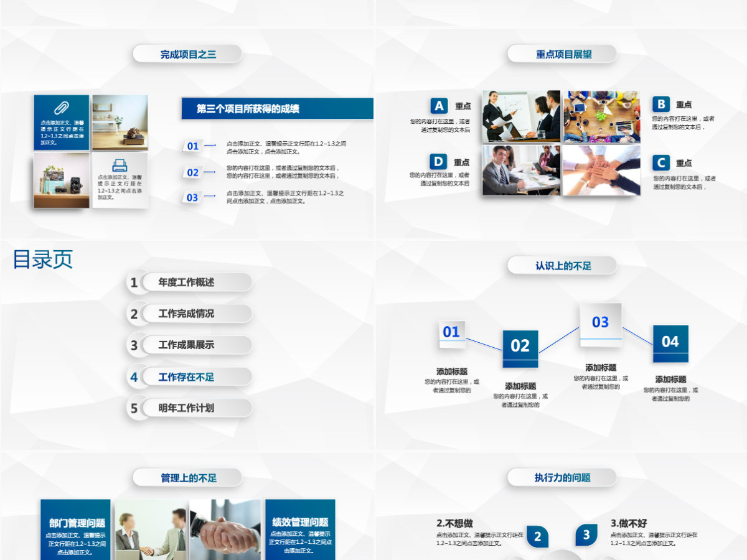Select the letter C badge icon
This screenshot has height=560, width=747.
(x=661, y=163)
